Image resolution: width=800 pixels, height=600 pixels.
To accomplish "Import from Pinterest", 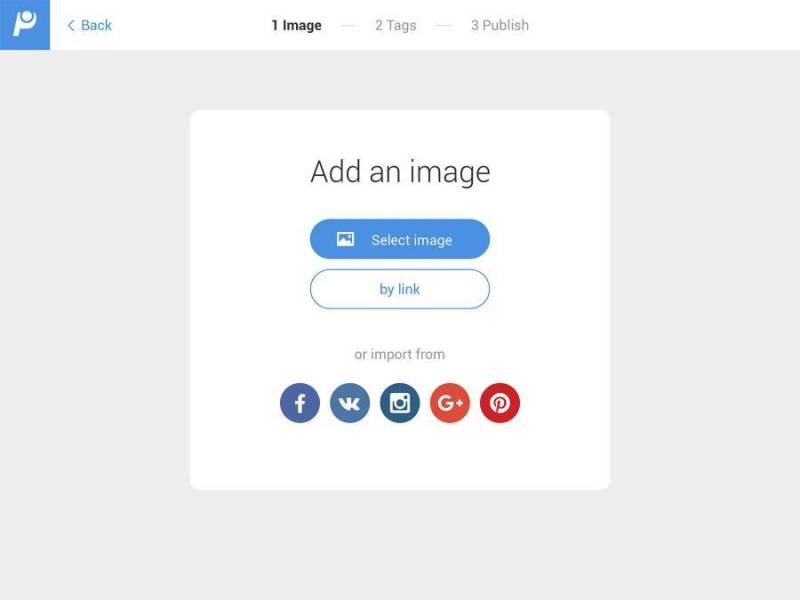I will pyautogui.click(x=500, y=403).
